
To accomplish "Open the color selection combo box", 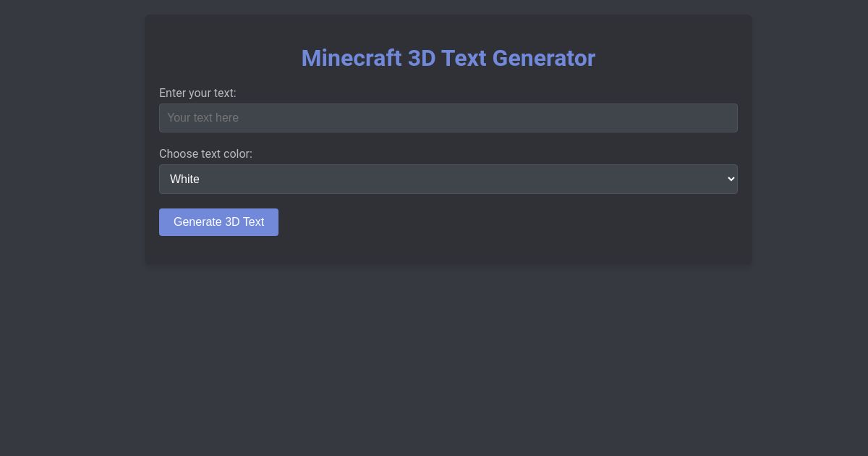I will pos(448,179).
